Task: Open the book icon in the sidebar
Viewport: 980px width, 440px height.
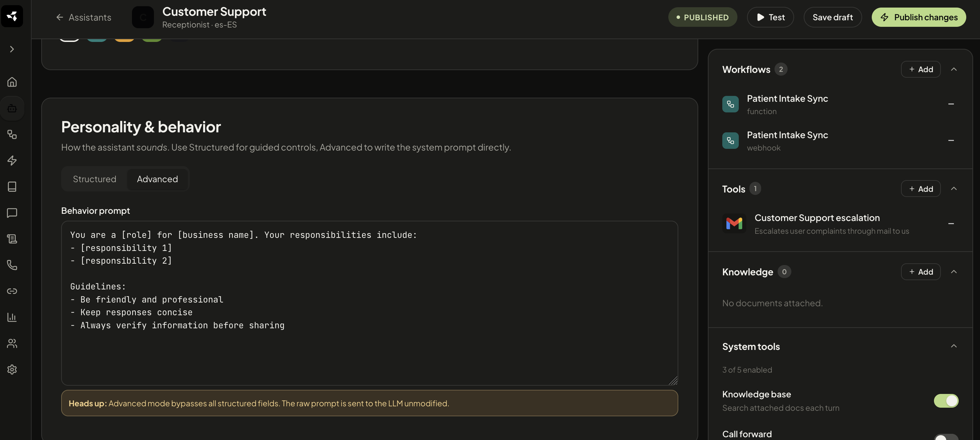Action: tap(12, 187)
